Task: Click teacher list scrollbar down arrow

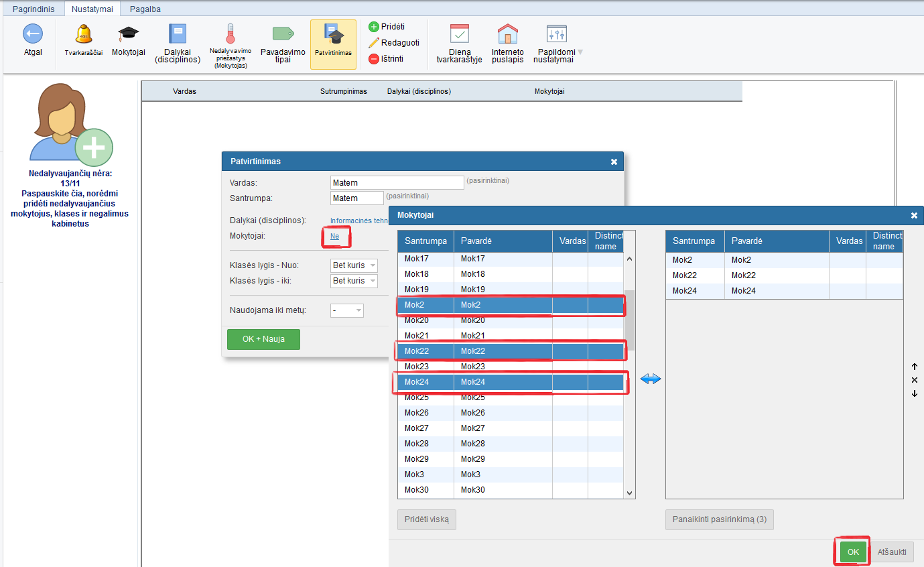Action: click(629, 493)
